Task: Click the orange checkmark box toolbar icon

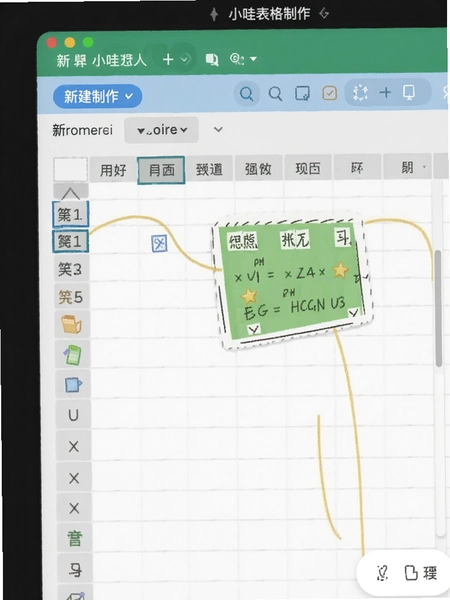Action: pos(329,93)
